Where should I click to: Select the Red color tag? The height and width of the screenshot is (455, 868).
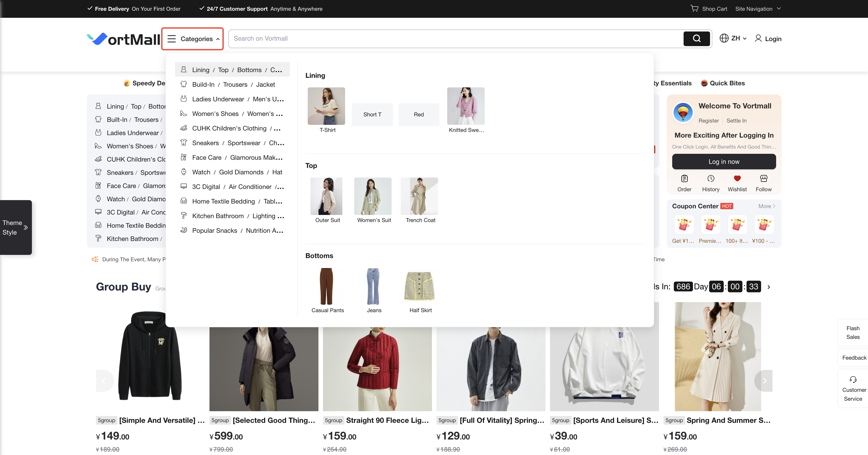point(418,115)
